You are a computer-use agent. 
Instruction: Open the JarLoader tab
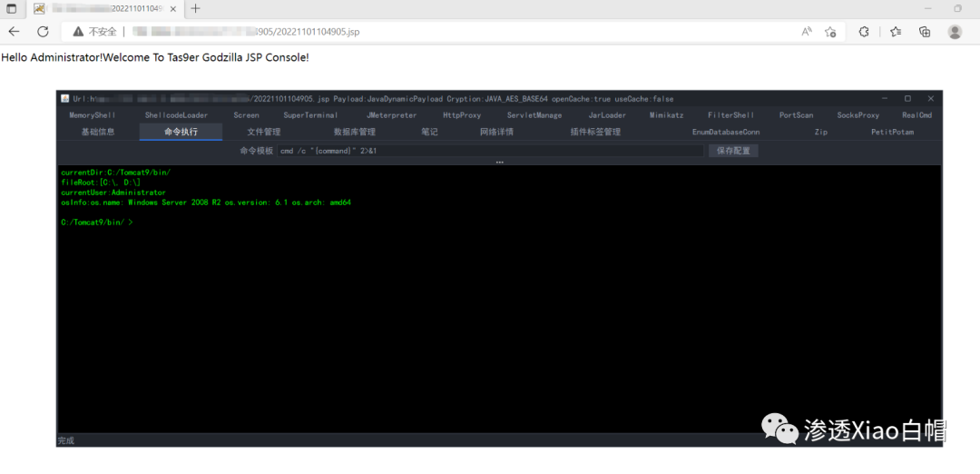pyautogui.click(x=607, y=115)
